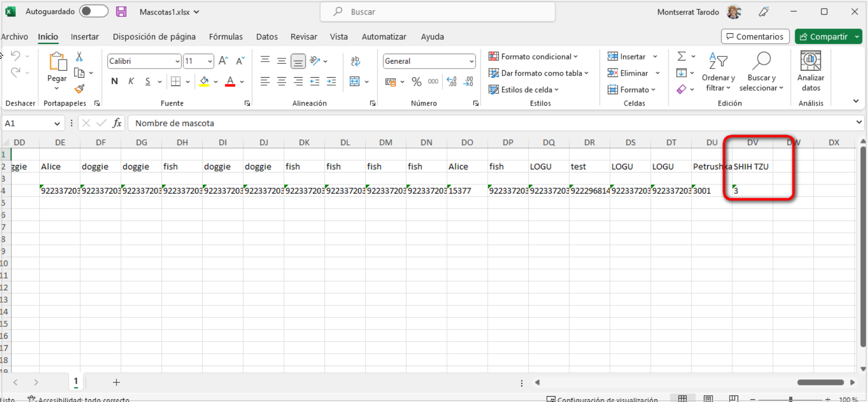Click the yellow fill color button
The height and width of the screenshot is (402, 868).
[x=204, y=81]
